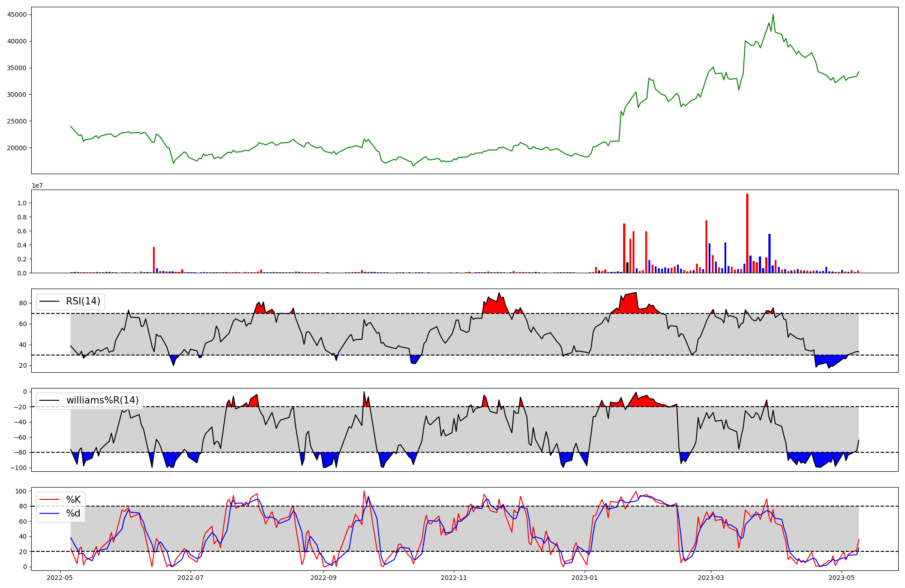Screen dimensions: 905x588
Task: Click the 1e7 volume scale label
Action: point(37,186)
